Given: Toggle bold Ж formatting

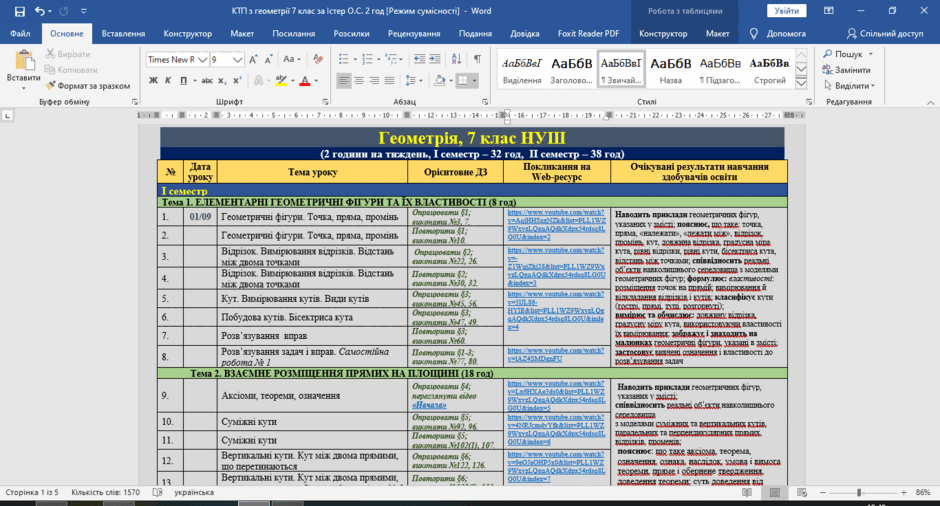Looking at the screenshot, I should (153, 80).
